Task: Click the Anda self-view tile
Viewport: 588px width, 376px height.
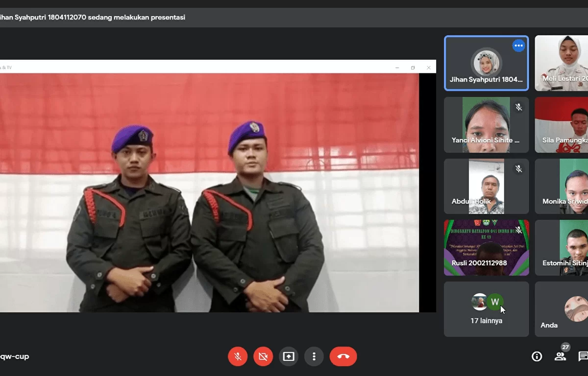Action: pos(562,309)
